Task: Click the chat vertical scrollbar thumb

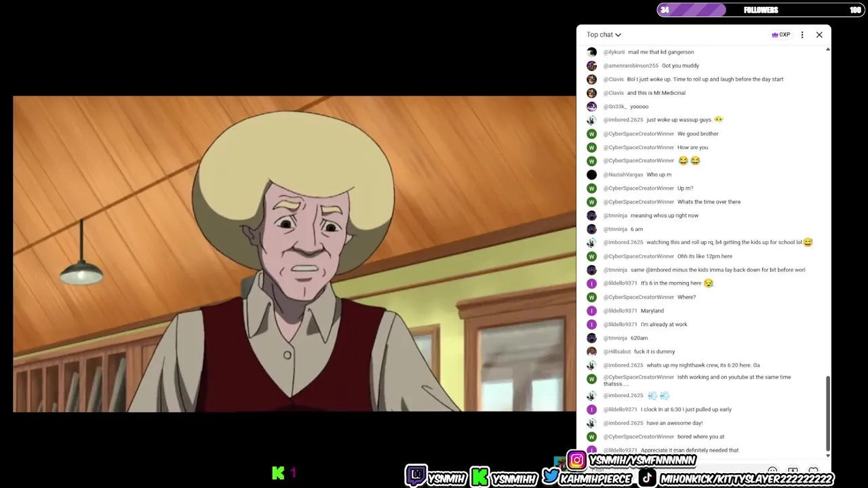Action: point(828,413)
